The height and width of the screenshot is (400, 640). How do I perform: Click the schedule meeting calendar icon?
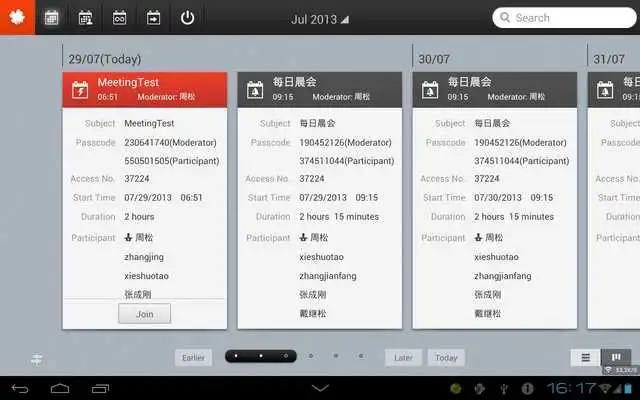[x=86, y=18]
